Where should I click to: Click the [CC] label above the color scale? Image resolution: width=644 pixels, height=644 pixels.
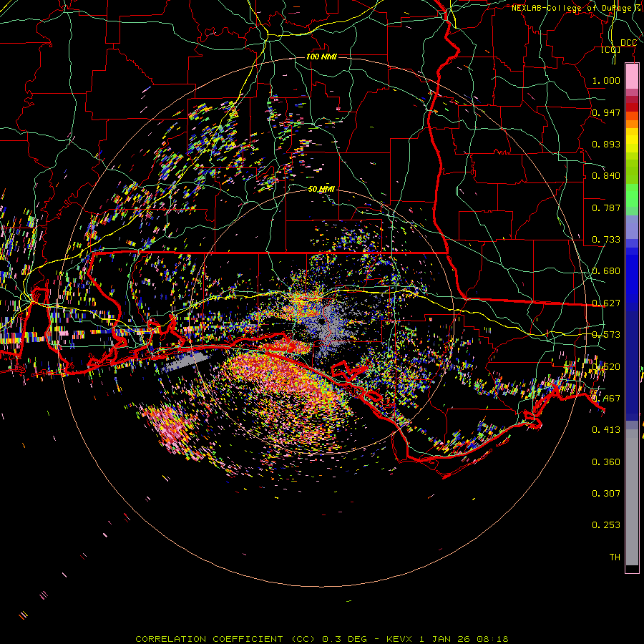click(x=611, y=49)
